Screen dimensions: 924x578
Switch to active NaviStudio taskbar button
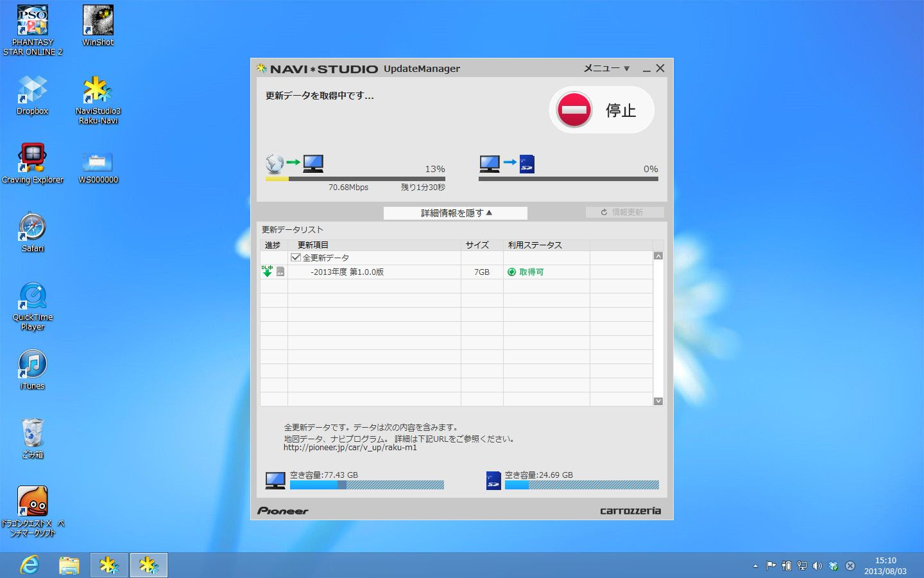(149, 565)
